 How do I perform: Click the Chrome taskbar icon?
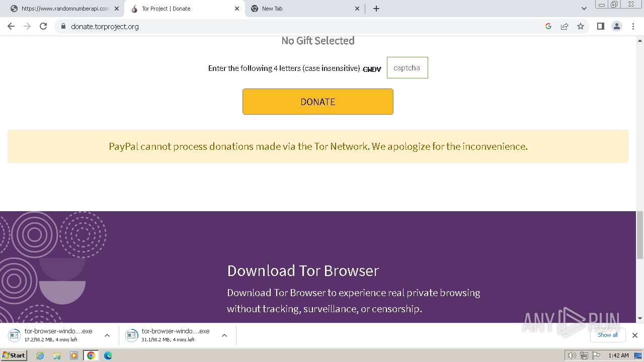[91, 355]
